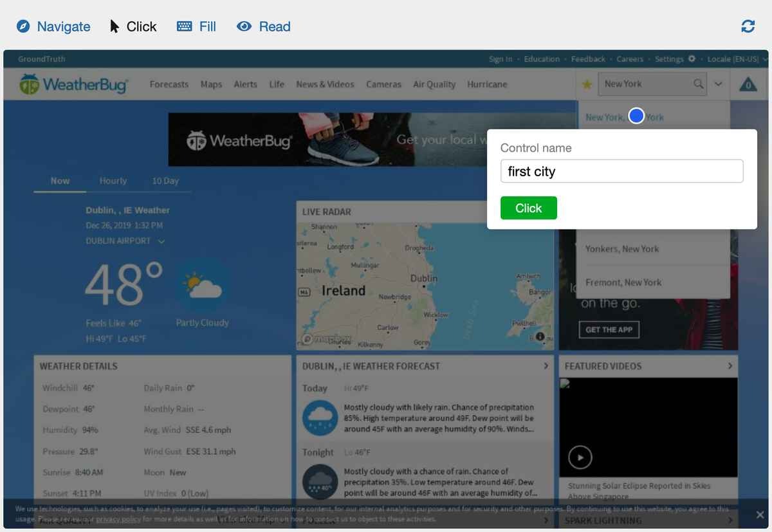The width and height of the screenshot is (772, 532).
Task: Open the Stunning Solar Eclipse video title
Action: click(x=639, y=491)
